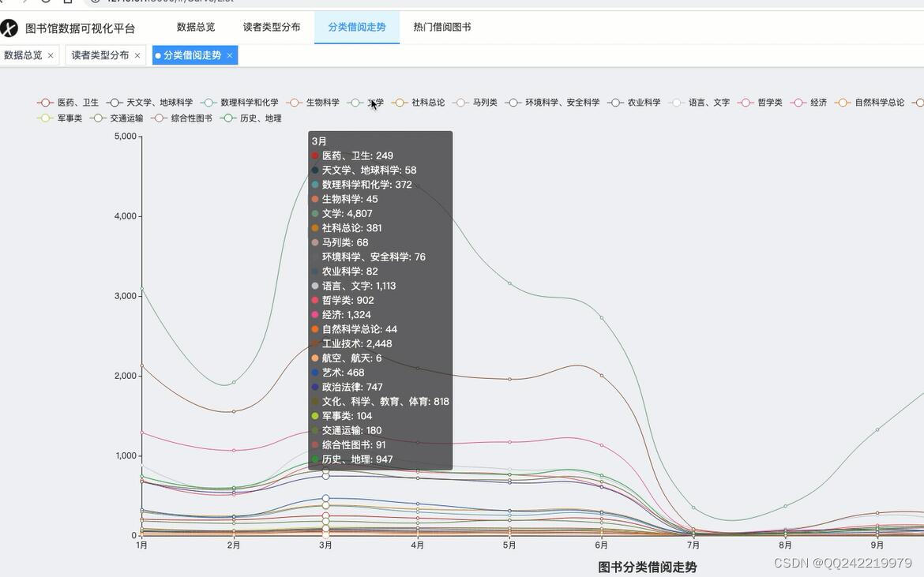This screenshot has height=577, width=924.
Task: Click tooltip row 航空、航天: 6
Action: tap(347, 358)
